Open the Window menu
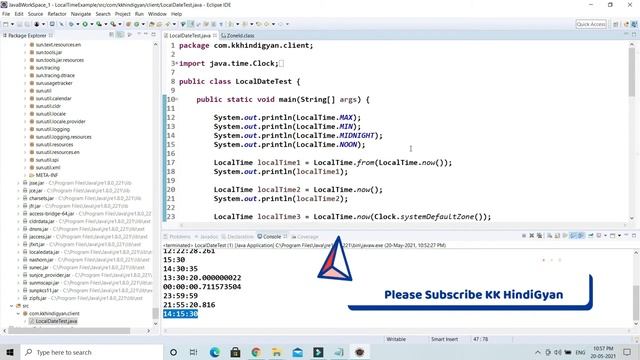 click(x=157, y=14)
